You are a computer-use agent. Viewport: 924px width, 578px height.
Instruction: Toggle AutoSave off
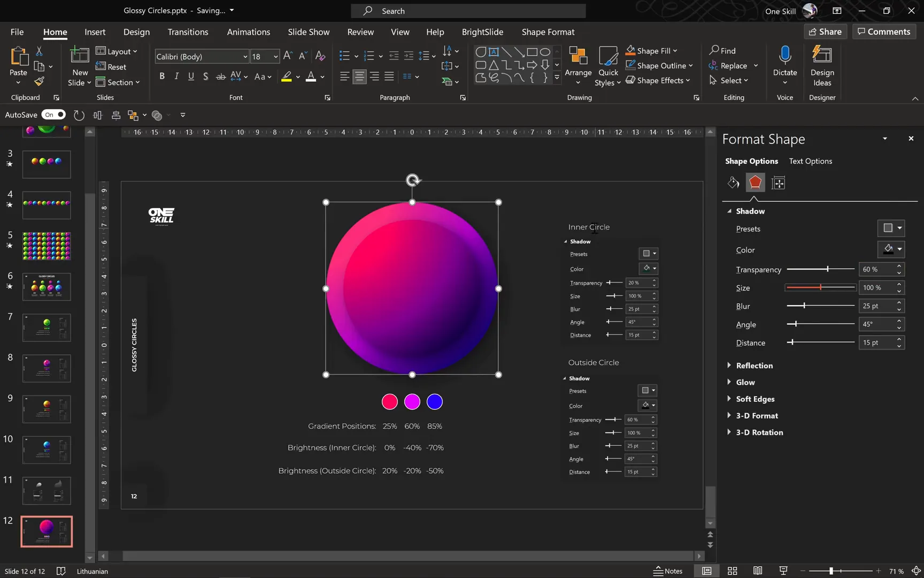point(53,115)
